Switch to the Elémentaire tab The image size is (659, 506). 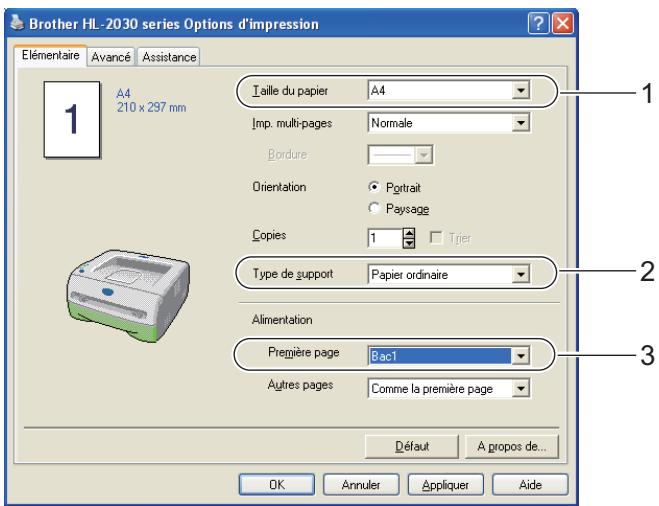pyautogui.click(x=50, y=55)
